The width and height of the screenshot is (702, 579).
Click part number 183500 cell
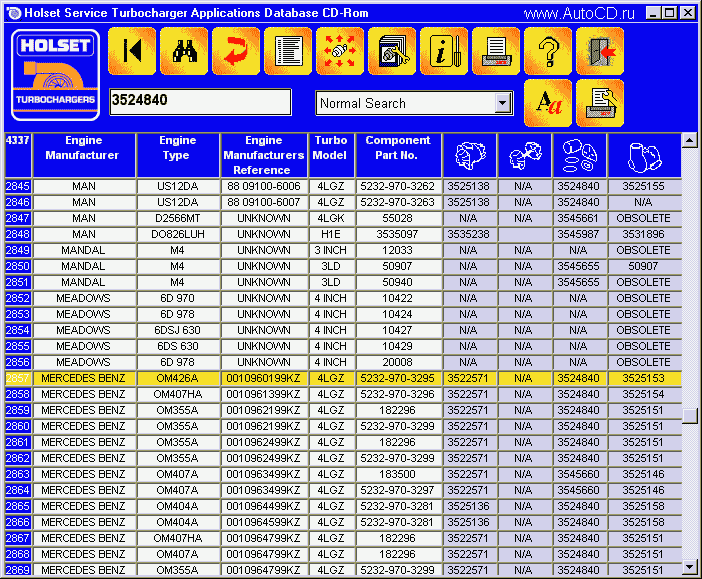click(398, 474)
